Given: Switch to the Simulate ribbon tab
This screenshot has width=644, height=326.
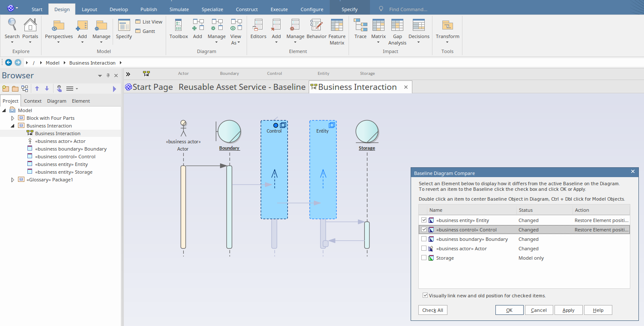Looking at the screenshot, I should tap(179, 9).
